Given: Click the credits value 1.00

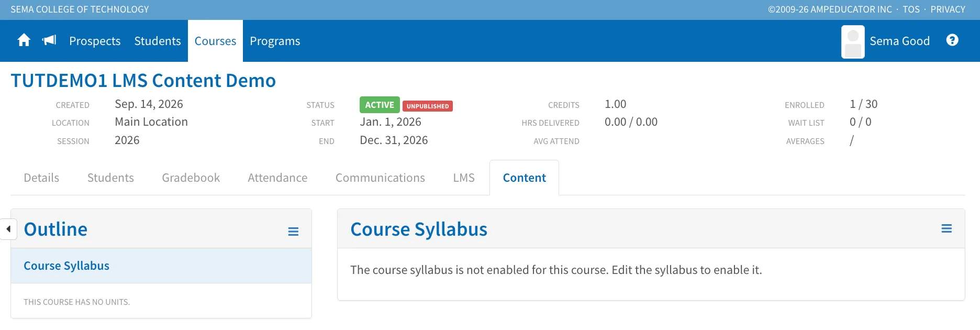Looking at the screenshot, I should point(616,104).
